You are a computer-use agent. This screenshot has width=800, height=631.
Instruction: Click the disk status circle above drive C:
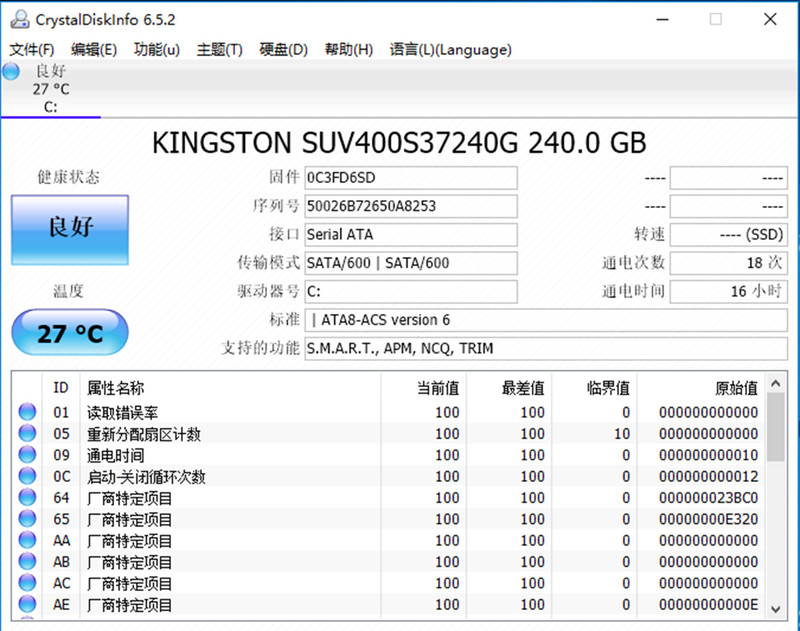pyautogui.click(x=10, y=70)
